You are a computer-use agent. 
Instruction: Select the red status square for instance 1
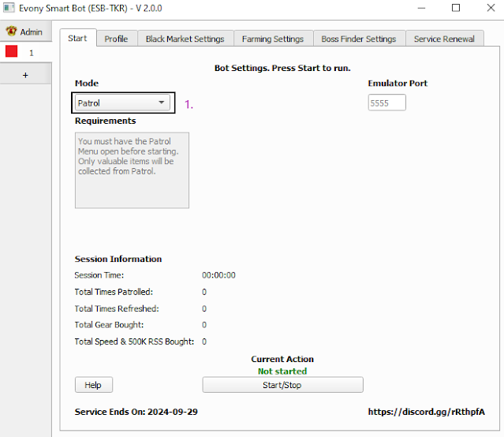pyautogui.click(x=11, y=51)
